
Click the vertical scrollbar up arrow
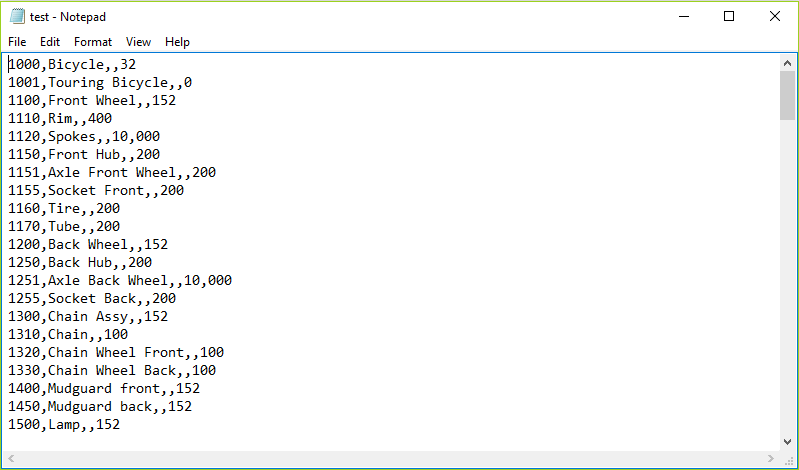787,63
